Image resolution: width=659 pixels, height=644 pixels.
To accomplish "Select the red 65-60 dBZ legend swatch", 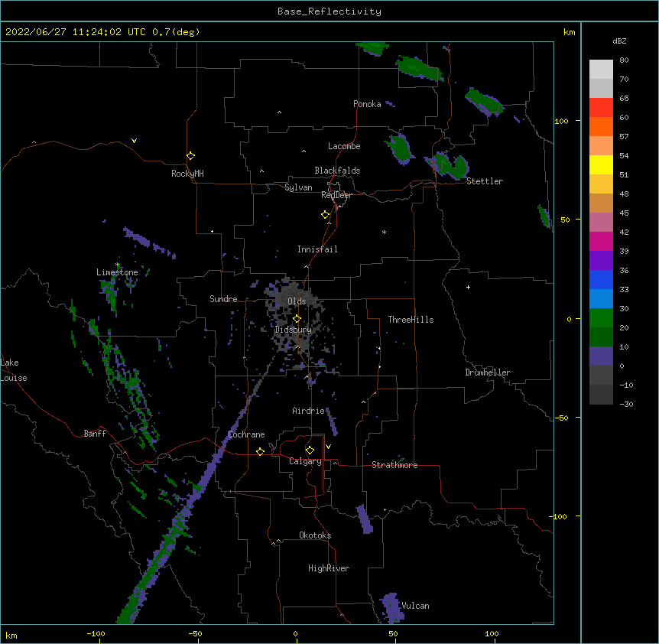I will point(601,108).
